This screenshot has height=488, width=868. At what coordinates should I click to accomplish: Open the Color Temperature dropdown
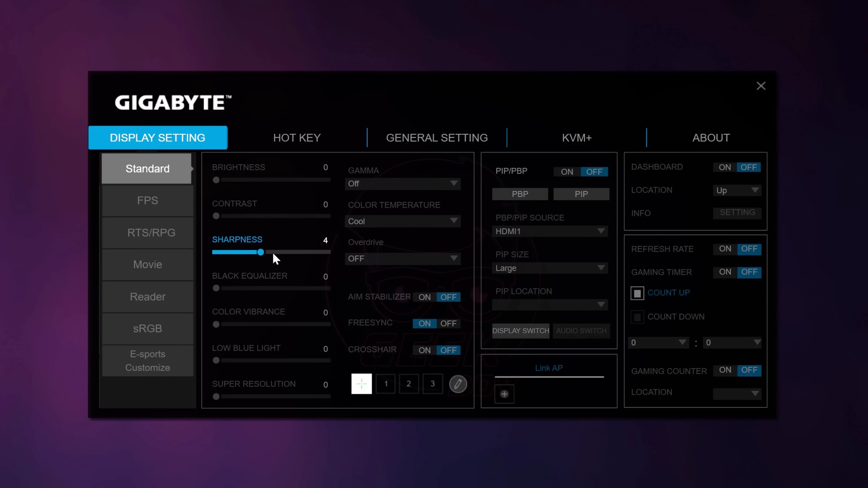(x=403, y=221)
